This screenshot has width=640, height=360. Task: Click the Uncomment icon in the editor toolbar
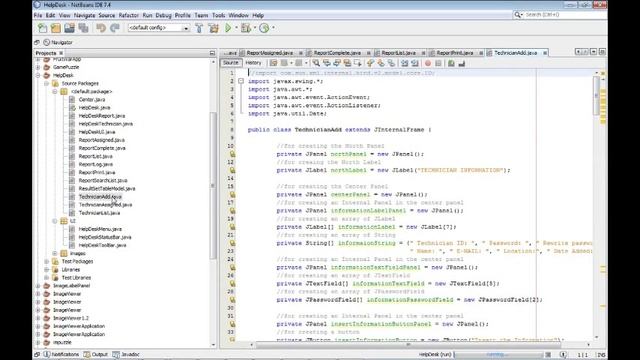coord(462,63)
